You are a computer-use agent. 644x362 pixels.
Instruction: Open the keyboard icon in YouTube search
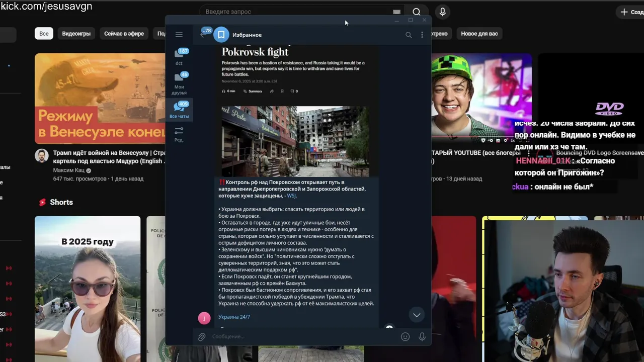pos(396,12)
